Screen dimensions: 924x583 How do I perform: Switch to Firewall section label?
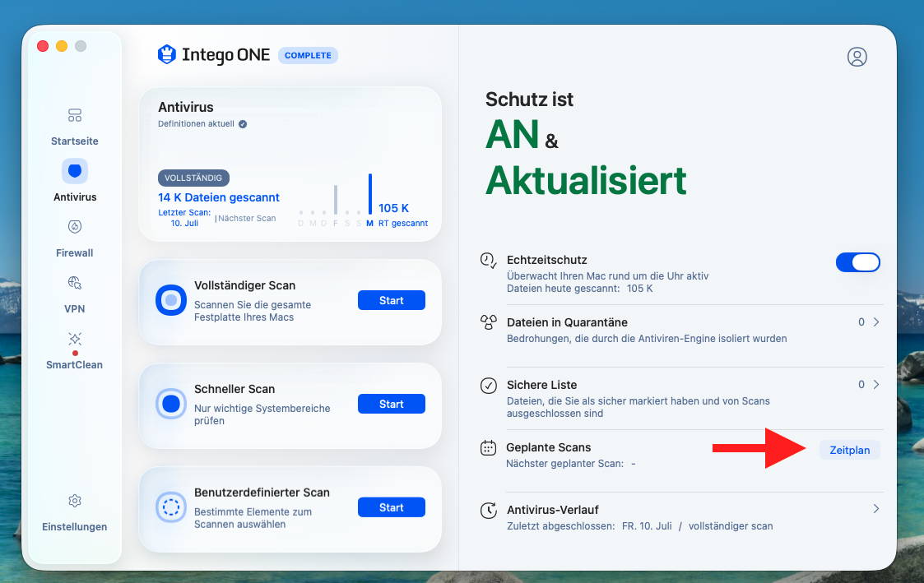pos(75,253)
